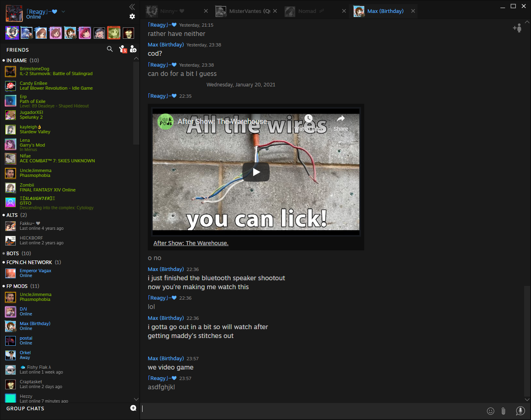Click the add a friend icon
The height and width of the screenshot is (420, 531).
(133, 49)
